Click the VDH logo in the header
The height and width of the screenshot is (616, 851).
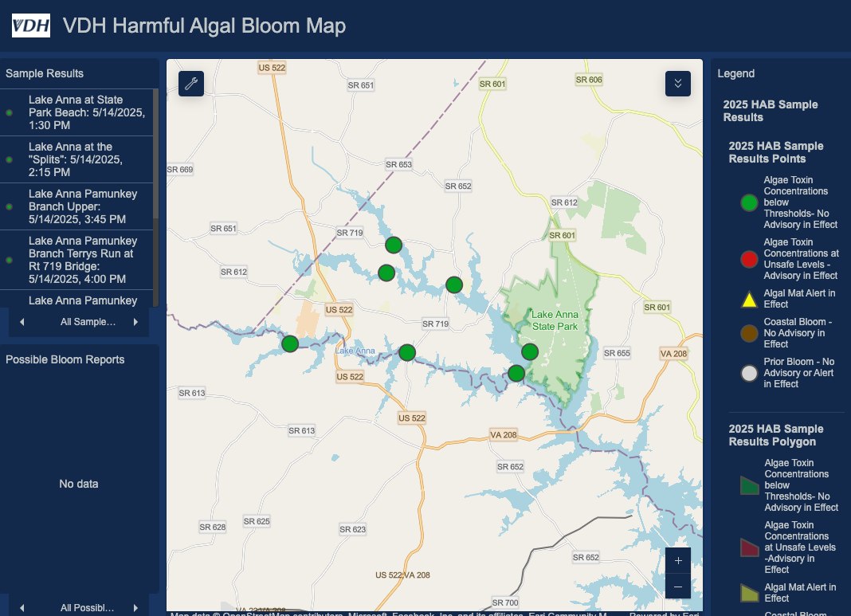(x=31, y=26)
